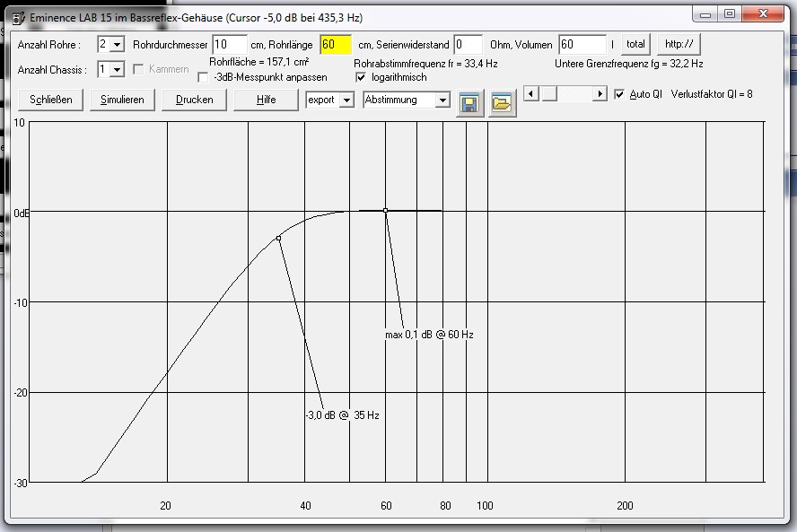Click left arrow of Ql scrollbar

pyautogui.click(x=531, y=93)
